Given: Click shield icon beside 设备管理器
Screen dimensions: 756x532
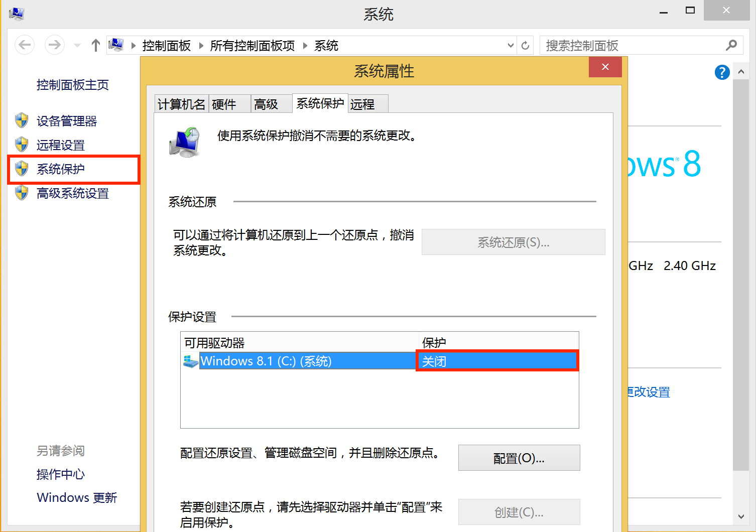Looking at the screenshot, I should (22, 120).
